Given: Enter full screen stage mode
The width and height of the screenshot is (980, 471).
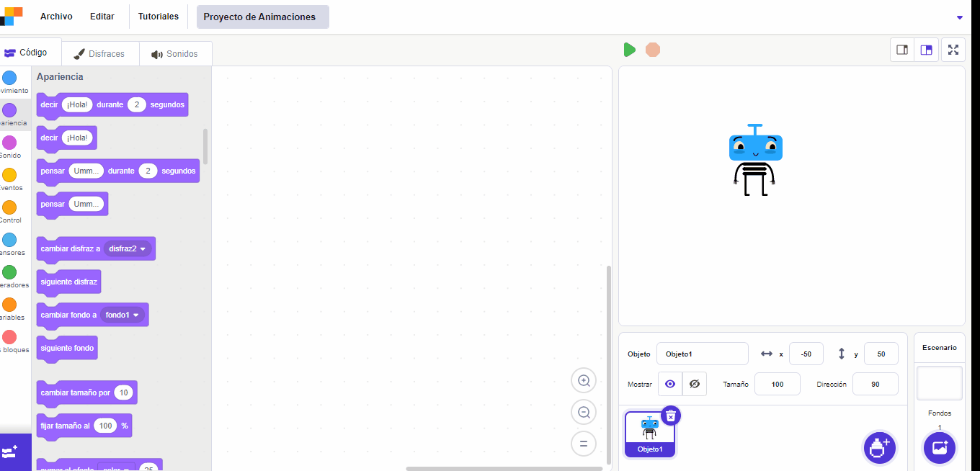Looking at the screenshot, I should pyautogui.click(x=953, y=50).
